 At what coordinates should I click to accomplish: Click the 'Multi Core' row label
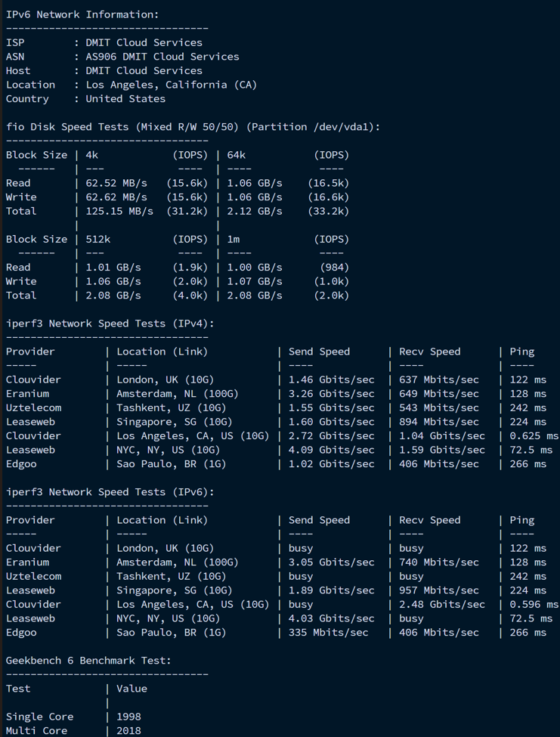click(x=36, y=731)
